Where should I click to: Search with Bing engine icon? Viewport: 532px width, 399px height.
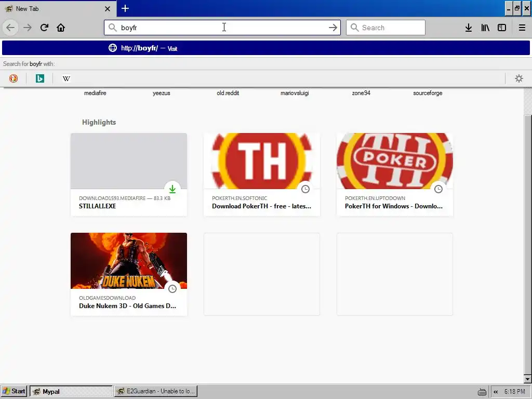point(40,78)
